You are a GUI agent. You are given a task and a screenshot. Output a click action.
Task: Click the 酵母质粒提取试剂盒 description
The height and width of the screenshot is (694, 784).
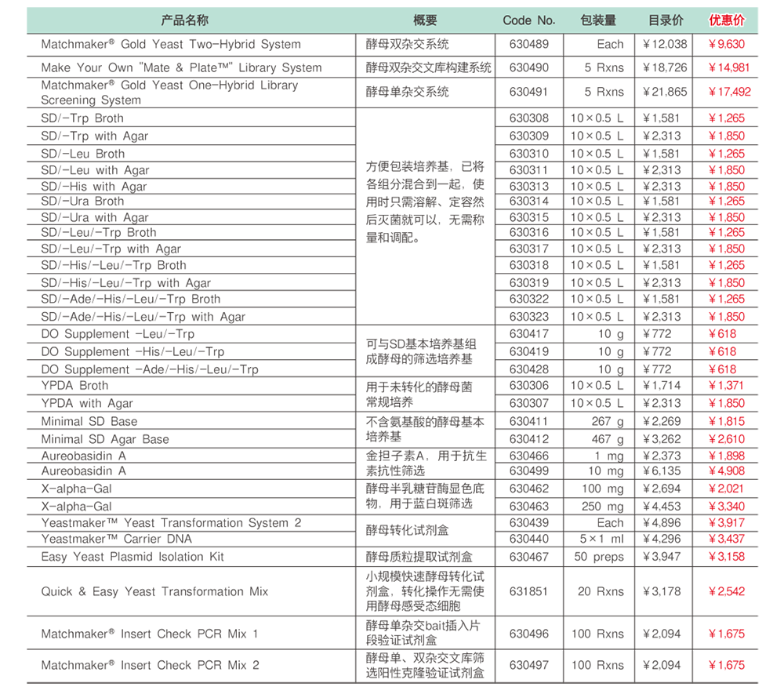419,557
